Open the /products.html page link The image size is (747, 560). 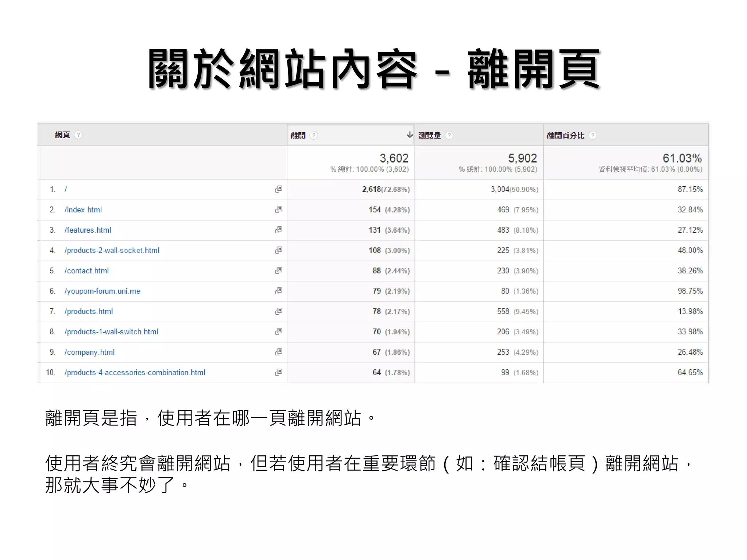click(89, 311)
